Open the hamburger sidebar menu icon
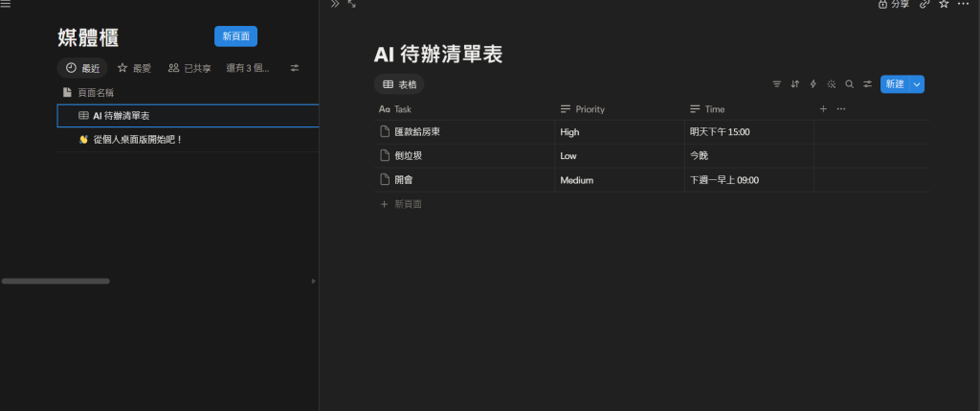The image size is (980, 411). (6, 4)
